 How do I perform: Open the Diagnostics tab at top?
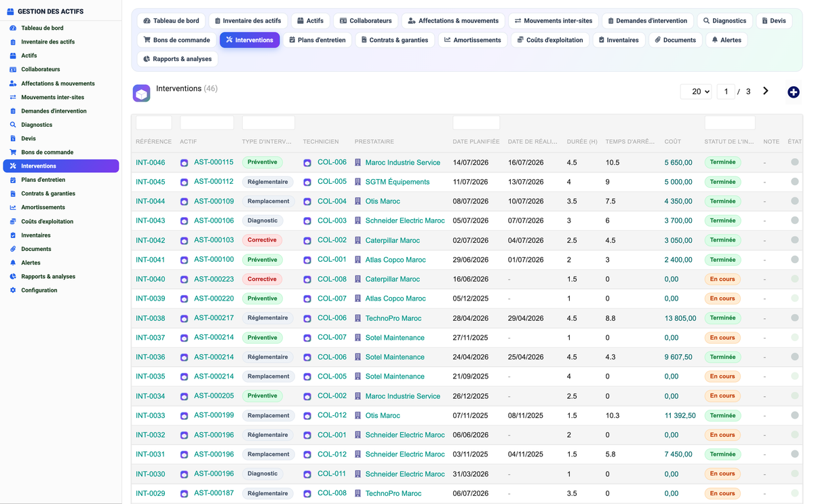point(724,21)
